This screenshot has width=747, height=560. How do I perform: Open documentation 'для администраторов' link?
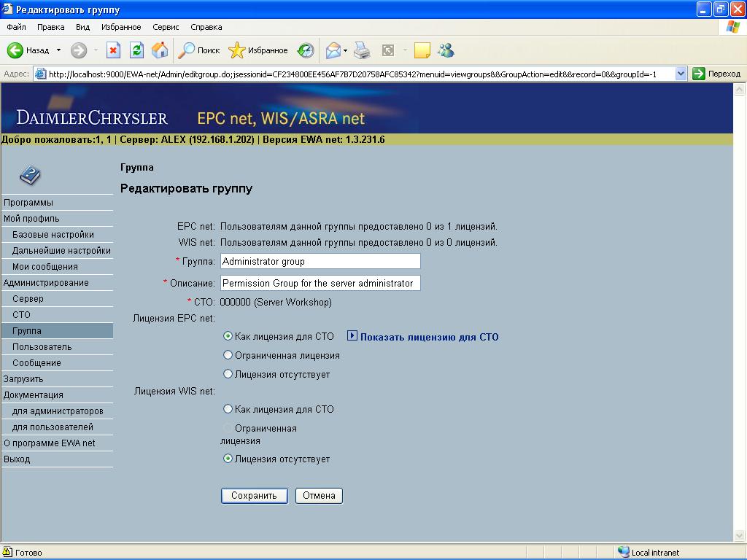(x=58, y=411)
